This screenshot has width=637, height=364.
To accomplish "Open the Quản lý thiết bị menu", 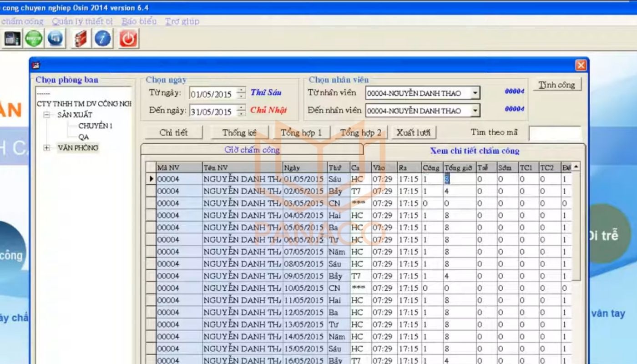I will click(x=82, y=21).
